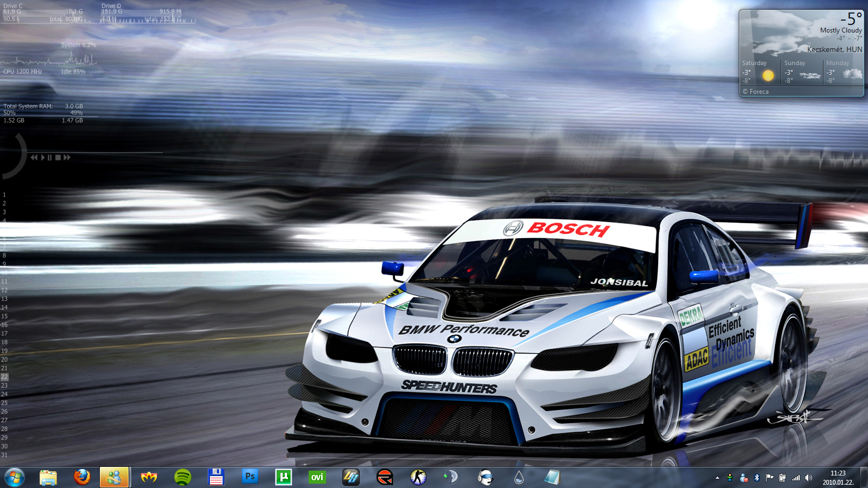Click highlighted day 22 in calendar list
Viewport: 868px width, 488px height.
(4, 377)
